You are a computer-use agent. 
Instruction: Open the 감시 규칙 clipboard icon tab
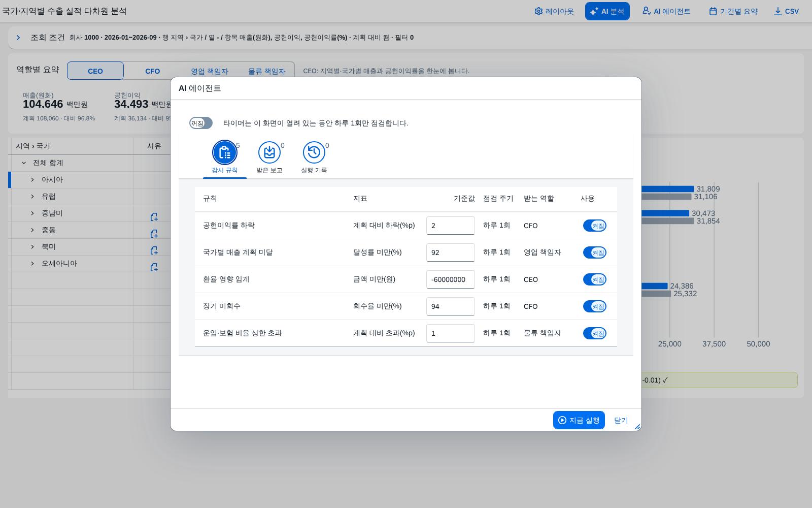(224, 152)
